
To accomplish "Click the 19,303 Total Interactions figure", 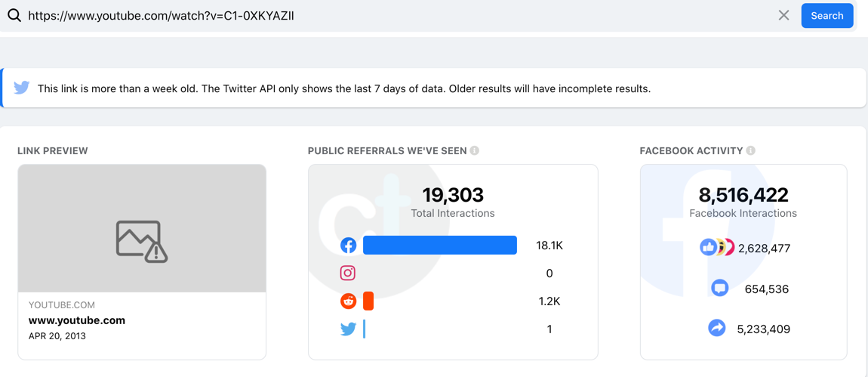I will (x=453, y=195).
